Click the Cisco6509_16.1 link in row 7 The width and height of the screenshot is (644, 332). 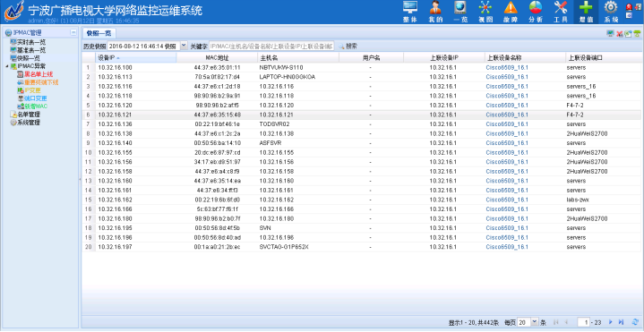[507, 123]
